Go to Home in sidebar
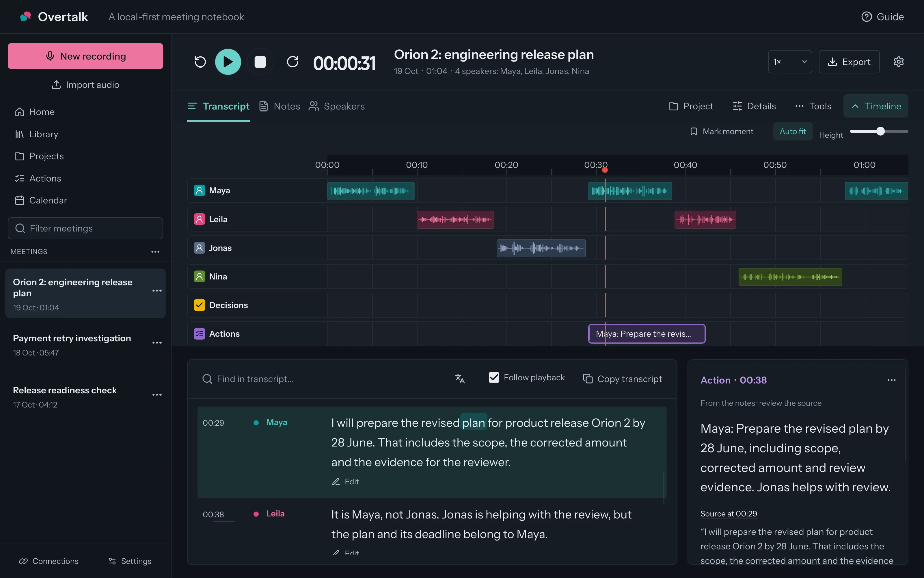The width and height of the screenshot is (924, 578). 35,112
